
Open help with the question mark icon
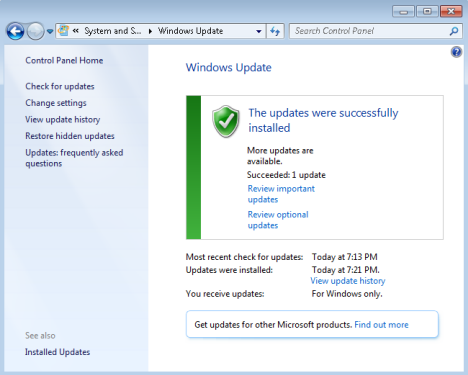click(x=456, y=52)
